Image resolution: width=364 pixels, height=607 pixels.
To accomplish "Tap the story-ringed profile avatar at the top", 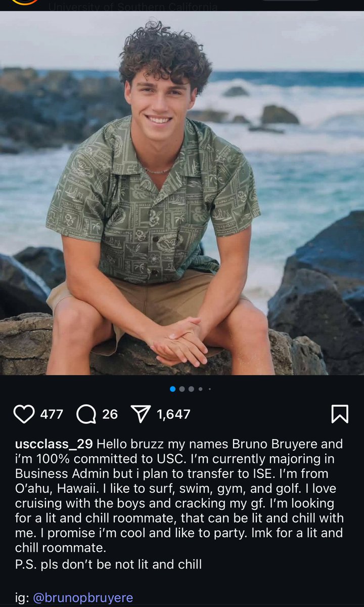I will point(24,2).
